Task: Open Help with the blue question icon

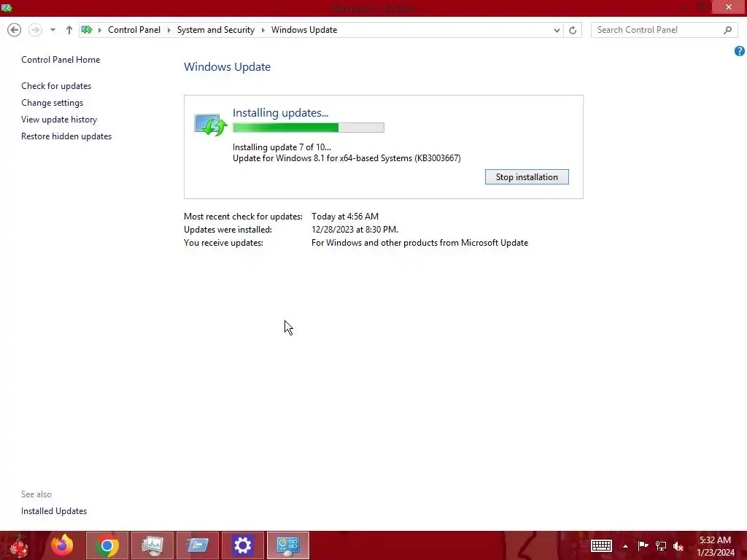Action: (739, 51)
